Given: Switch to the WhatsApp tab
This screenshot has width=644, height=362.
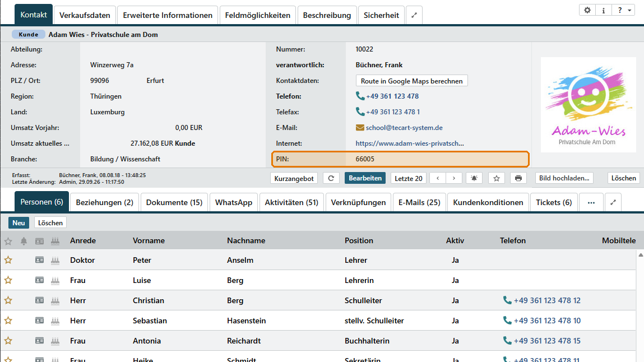Looking at the screenshot, I should coord(234,202).
